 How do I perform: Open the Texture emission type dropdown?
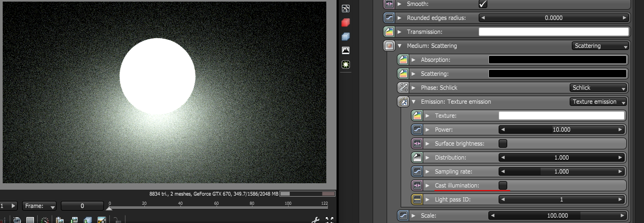point(598,102)
